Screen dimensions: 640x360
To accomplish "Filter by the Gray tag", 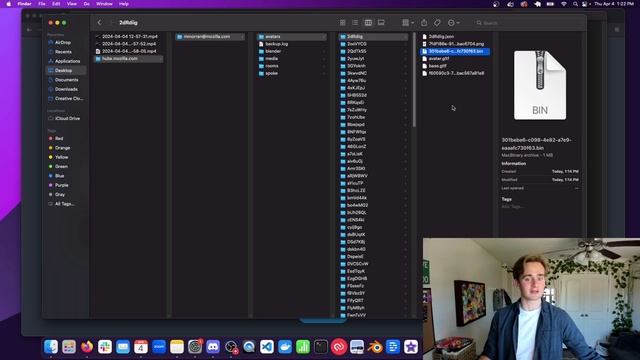I will click(60, 195).
